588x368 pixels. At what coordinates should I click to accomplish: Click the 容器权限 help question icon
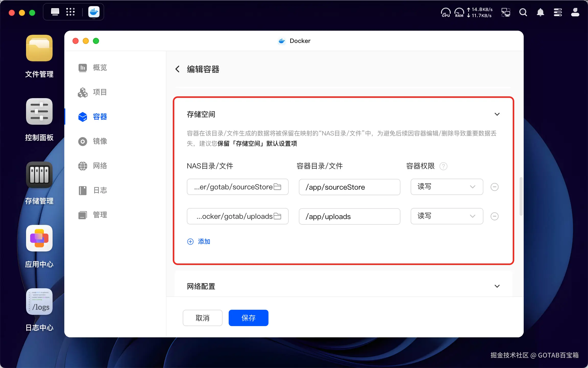click(x=443, y=166)
